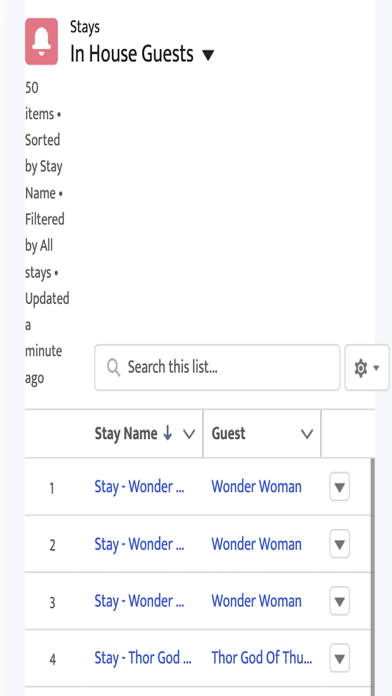Focus the Search this list field

[217, 368]
